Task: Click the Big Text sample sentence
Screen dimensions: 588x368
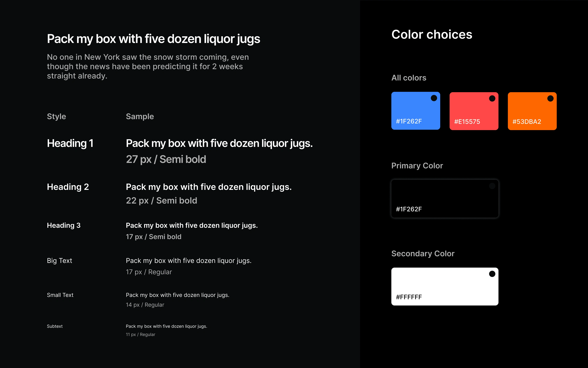Action: point(188,261)
